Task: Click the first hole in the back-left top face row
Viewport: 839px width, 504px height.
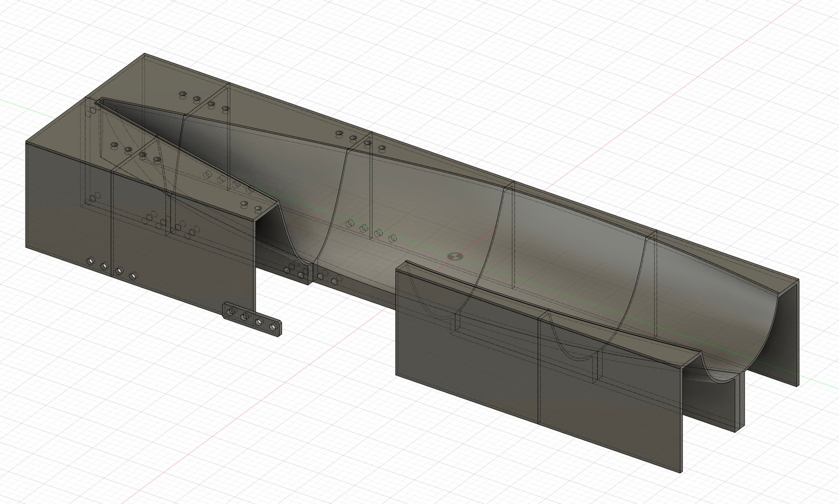Action: (x=183, y=94)
